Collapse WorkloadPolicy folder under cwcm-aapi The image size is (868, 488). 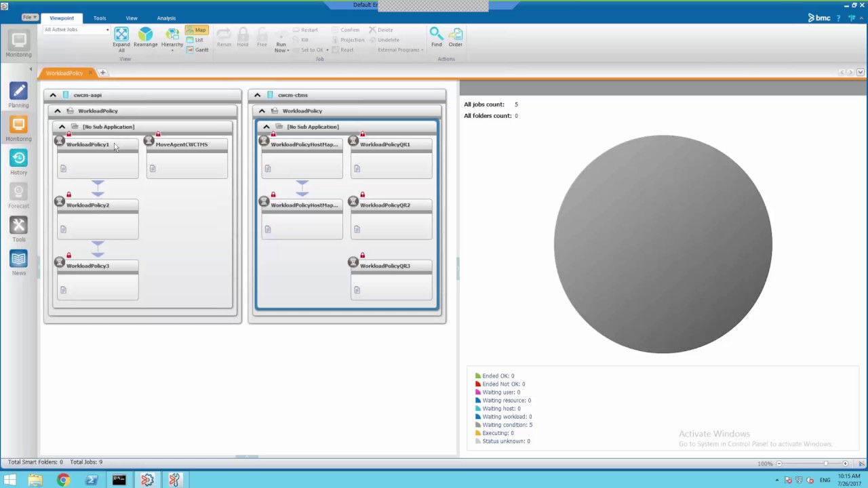pyautogui.click(x=57, y=110)
